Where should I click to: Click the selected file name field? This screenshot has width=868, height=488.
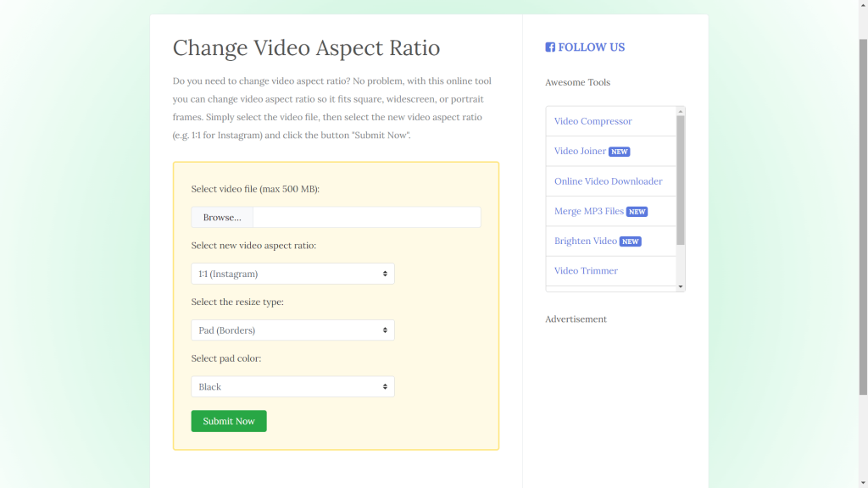tap(366, 218)
